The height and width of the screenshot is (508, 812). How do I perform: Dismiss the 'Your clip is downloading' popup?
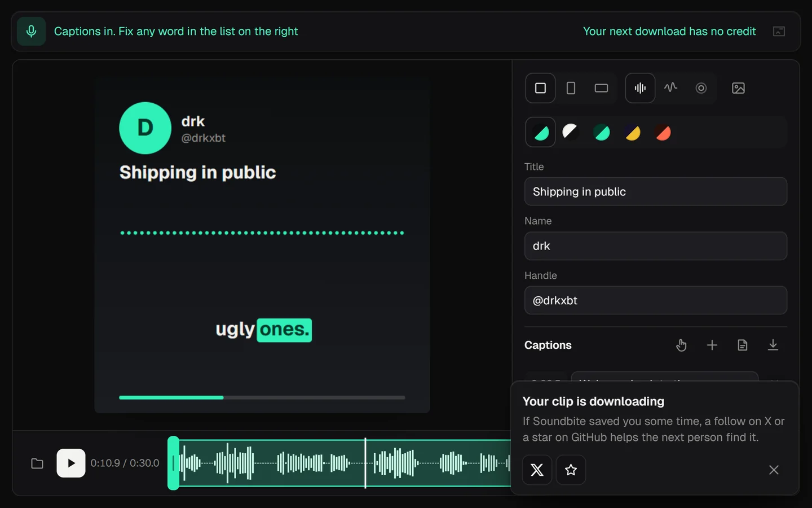(x=774, y=470)
